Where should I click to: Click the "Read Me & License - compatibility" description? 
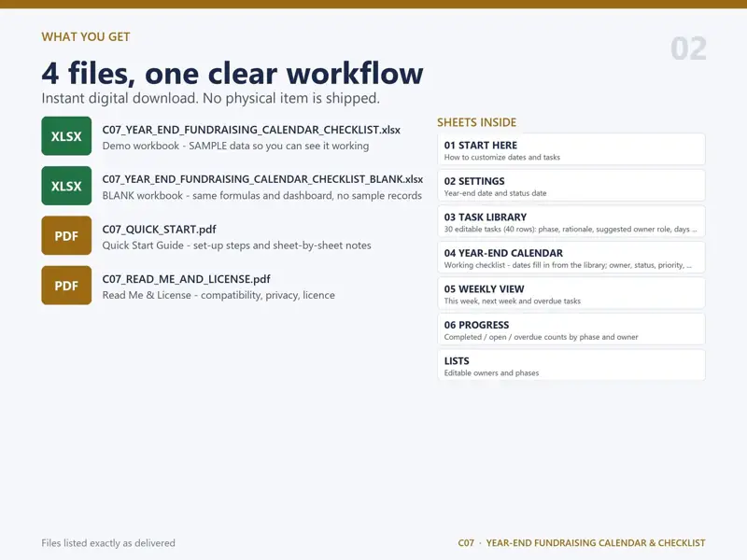click(218, 295)
